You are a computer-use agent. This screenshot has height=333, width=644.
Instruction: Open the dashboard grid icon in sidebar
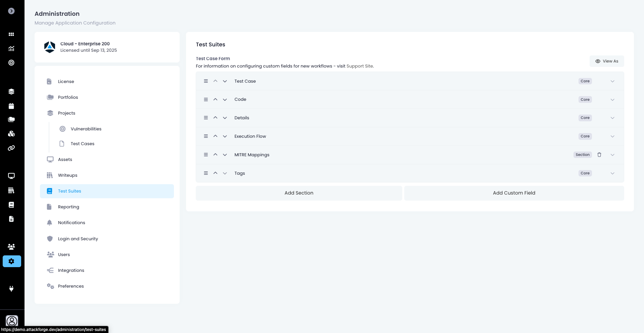tap(11, 34)
